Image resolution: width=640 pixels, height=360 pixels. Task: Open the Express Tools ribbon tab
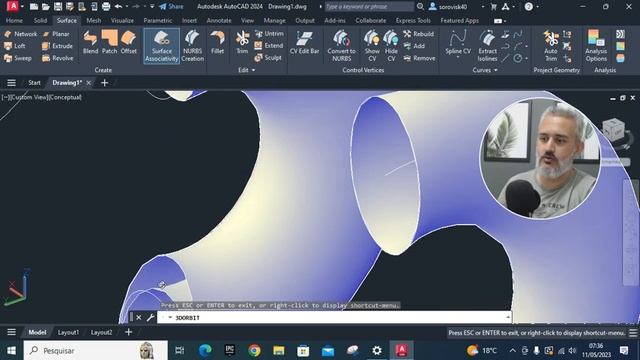[413, 20]
